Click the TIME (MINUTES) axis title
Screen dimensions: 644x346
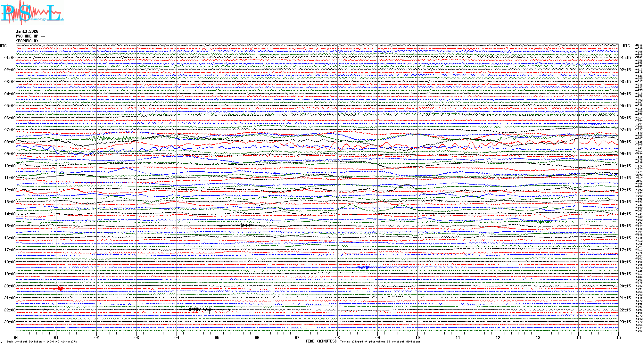pos(321,341)
